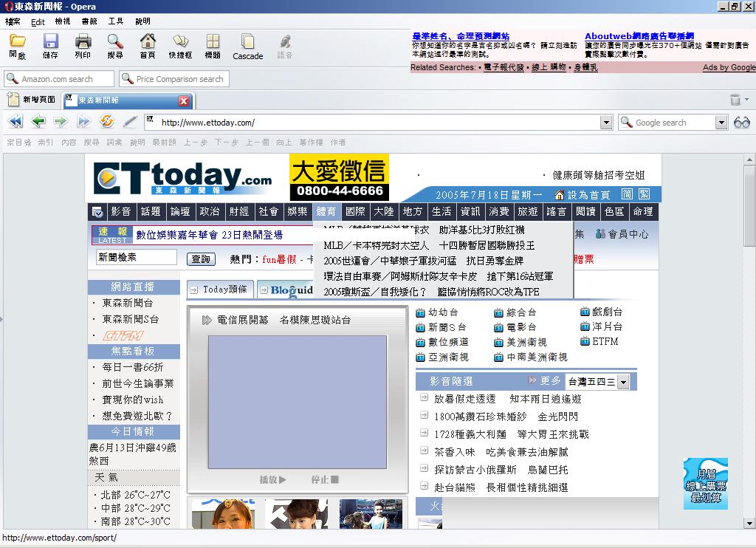The width and height of the screenshot is (756, 548).
Task: Open the 東森新聞台 link in sidebar
Action: [128, 303]
